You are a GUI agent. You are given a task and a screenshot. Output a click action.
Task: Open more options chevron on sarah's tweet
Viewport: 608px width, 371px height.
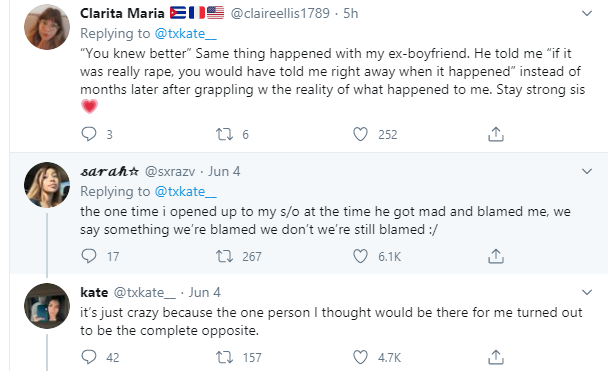pos(587,171)
